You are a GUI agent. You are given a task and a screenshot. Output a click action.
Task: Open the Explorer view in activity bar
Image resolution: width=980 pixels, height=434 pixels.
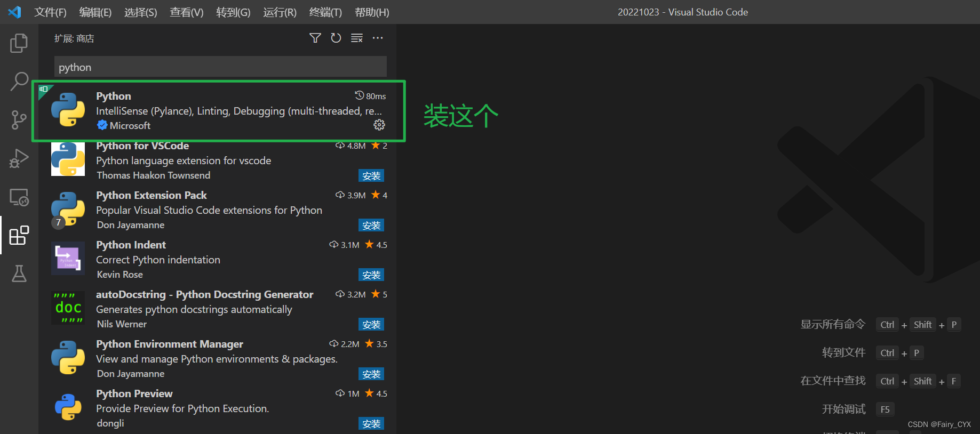[19, 43]
